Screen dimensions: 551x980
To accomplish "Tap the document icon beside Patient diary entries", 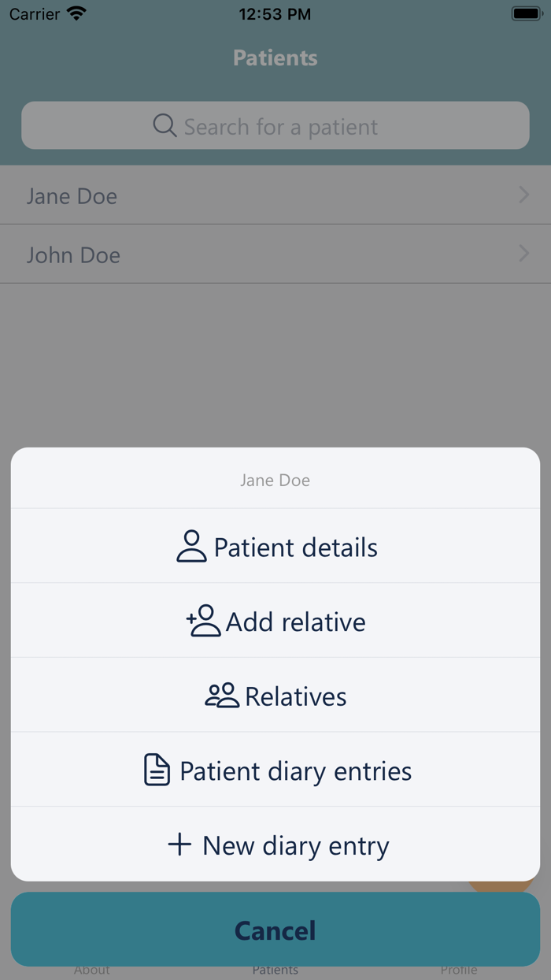I will 157,770.
